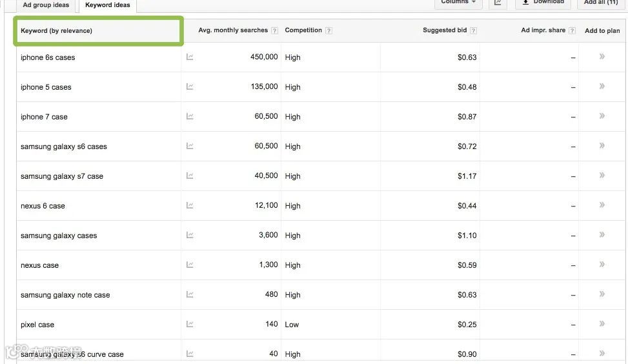The image size is (628, 364).
Task: Sort by Suggested bid column header
Action: (445, 30)
